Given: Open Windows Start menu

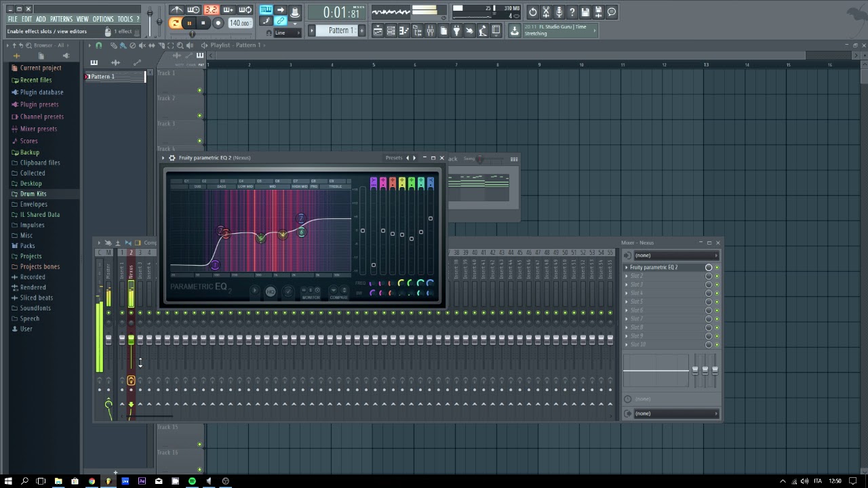Looking at the screenshot, I should pos(8,481).
